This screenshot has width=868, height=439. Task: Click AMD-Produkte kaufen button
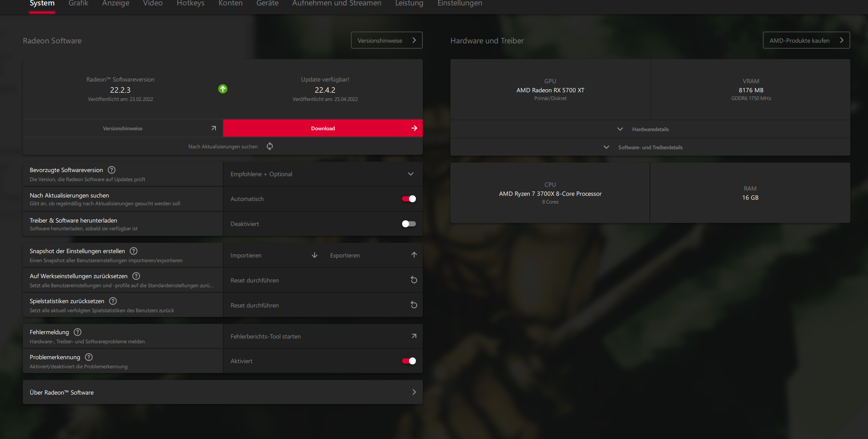coord(806,40)
